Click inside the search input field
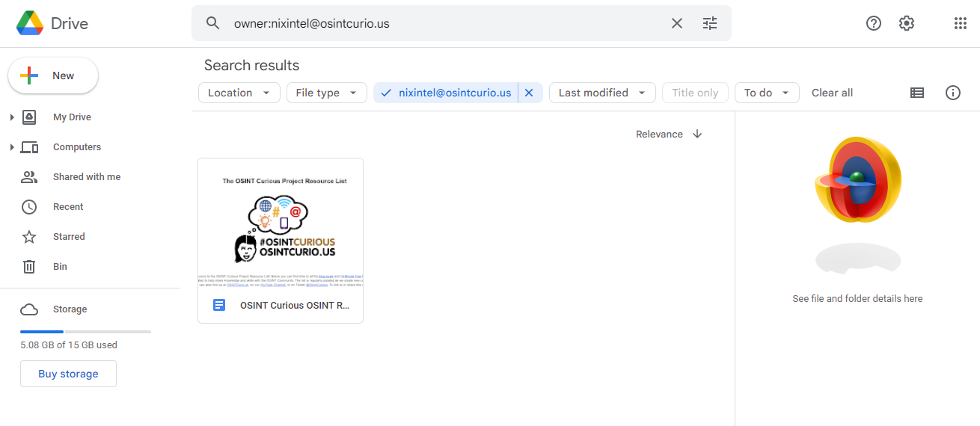This screenshot has width=980, height=426. (x=445, y=23)
